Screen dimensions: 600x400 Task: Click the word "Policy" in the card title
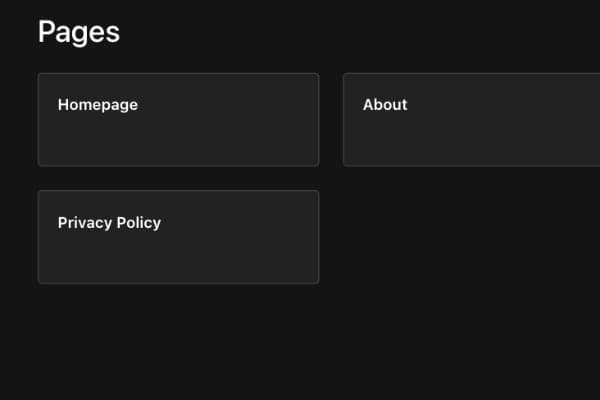(138, 223)
